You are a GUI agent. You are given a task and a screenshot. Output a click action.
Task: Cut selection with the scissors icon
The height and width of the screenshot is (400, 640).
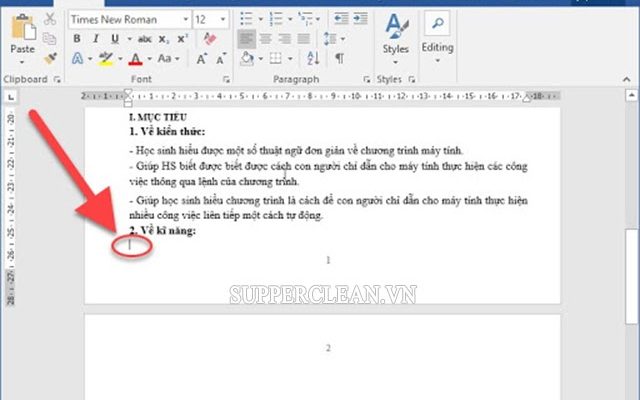50,19
